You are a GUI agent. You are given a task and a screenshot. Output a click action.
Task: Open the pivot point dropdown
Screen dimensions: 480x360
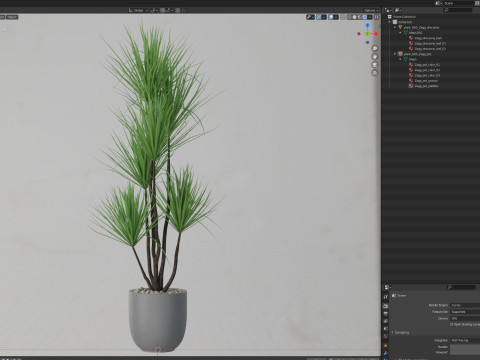(155, 10)
